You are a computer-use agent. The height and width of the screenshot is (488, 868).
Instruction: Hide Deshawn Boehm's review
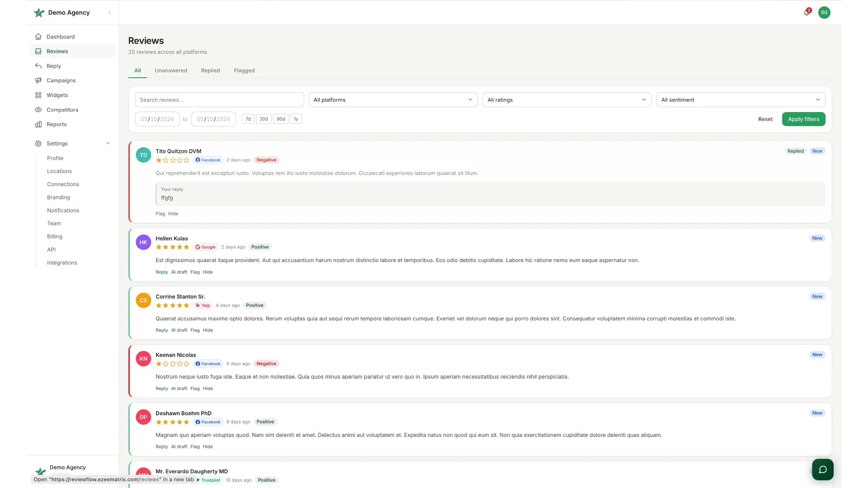pos(208,447)
